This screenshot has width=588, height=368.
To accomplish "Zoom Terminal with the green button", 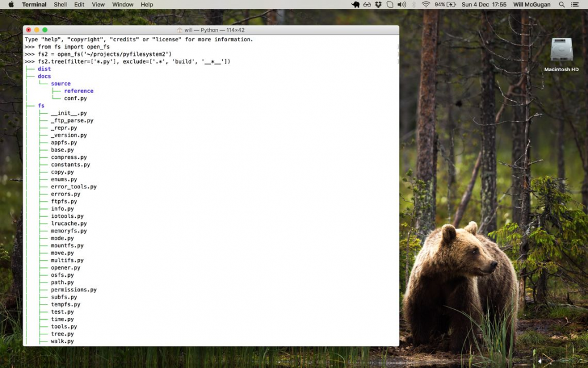I will tap(45, 29).
